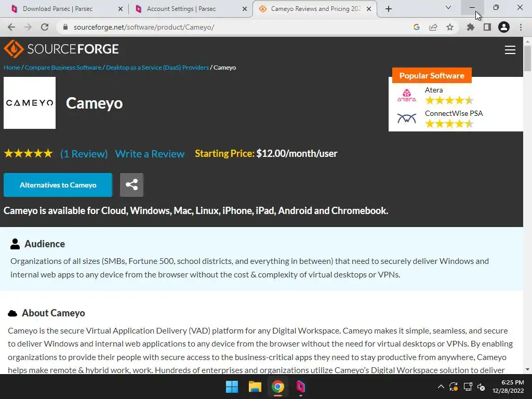Click the $12.00/month/user price text
Viewport: 532px width, 399px height.
297,153
